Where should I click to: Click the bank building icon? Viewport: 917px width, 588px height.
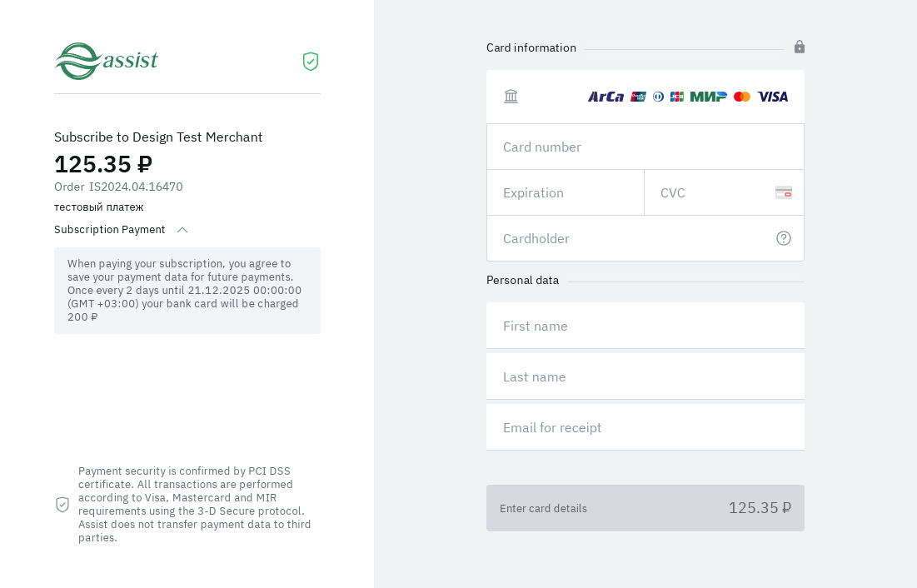pyautogui.click(x=511, y=97)
